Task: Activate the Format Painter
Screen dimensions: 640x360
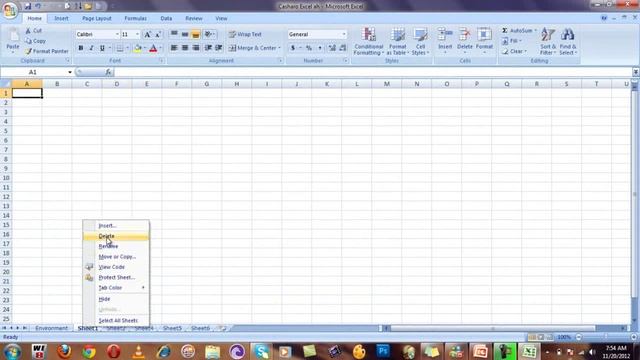Action: tap(46, 51)
